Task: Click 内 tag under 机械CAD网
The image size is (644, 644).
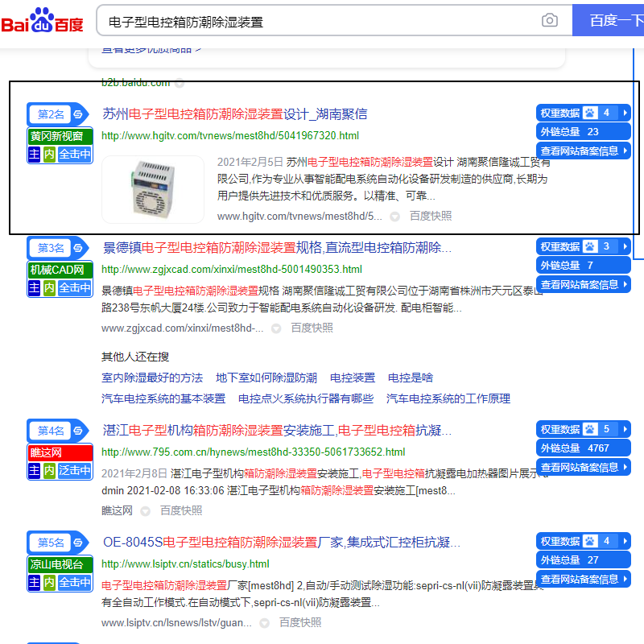Action: click(49, 287)
